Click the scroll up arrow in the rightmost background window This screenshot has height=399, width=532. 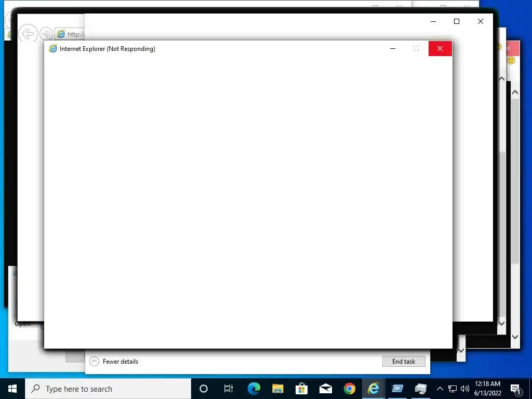515,92
